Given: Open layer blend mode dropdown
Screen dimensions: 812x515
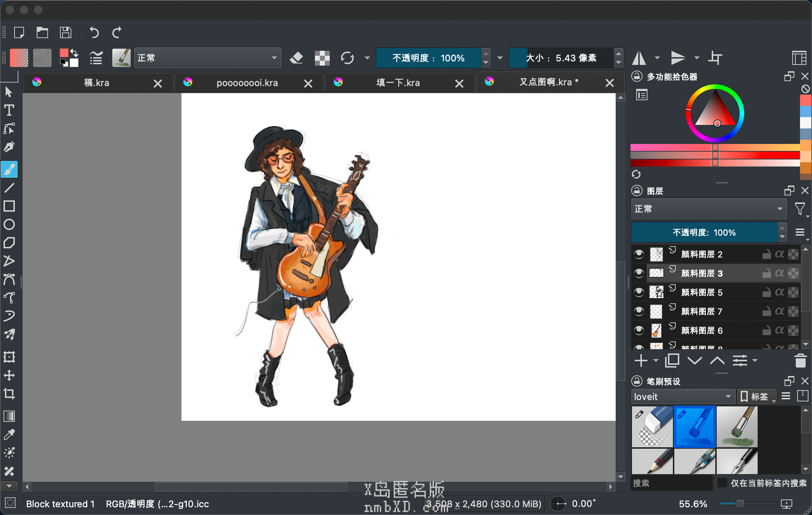Looking at the screenshot, I should tap(709, 209).
